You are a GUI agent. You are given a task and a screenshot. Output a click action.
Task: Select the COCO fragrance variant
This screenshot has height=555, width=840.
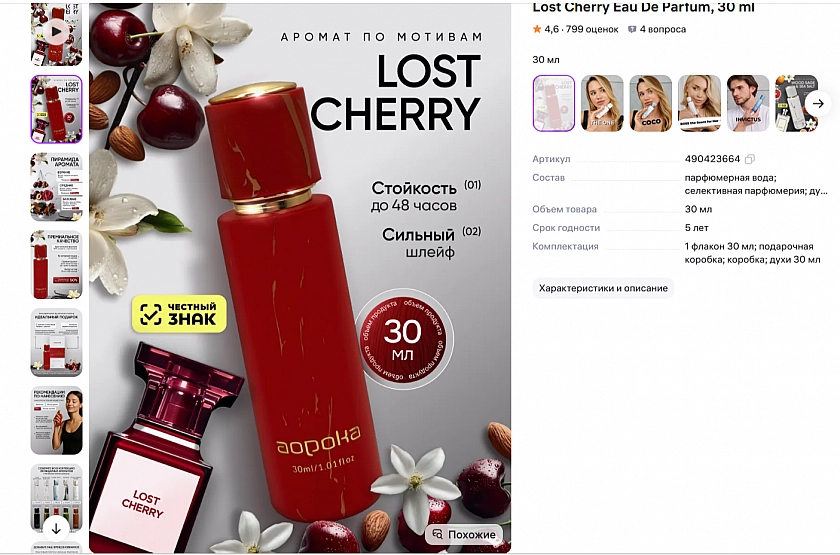point(651,103)
